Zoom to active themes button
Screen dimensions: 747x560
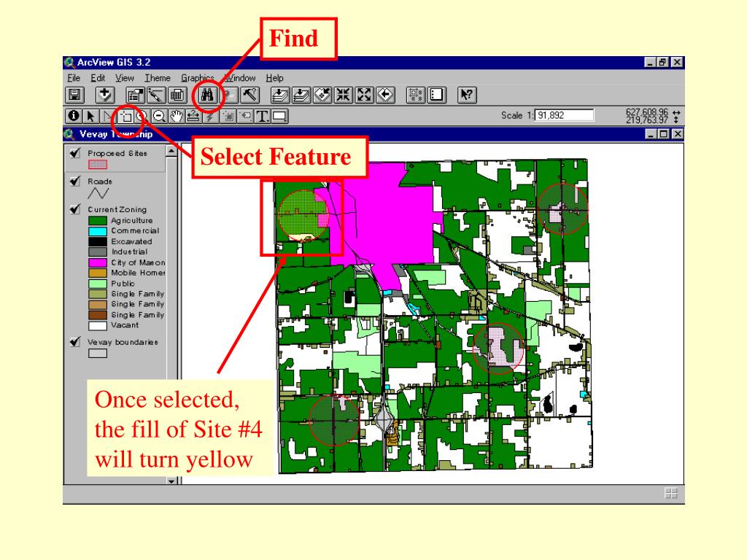[x=301, y=95]
